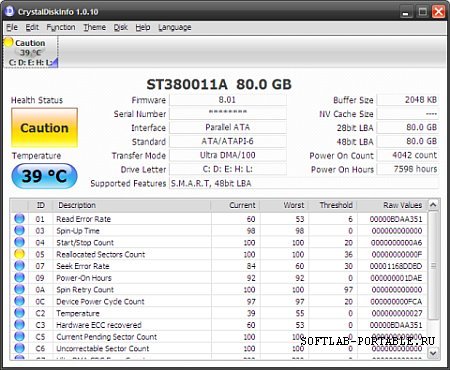Click the yellow status icon for Reallocated Sectors Count
The width and height of the screenshot is (450, 370).
(20, 254)
